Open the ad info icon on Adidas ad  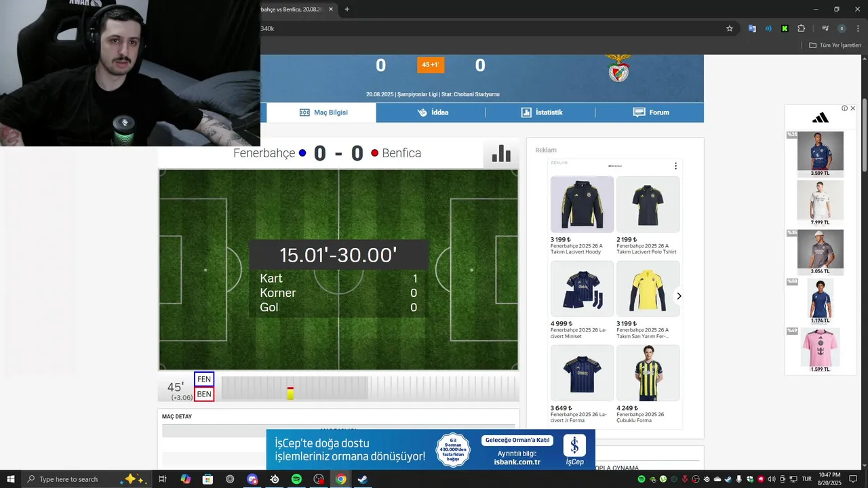(x=844, y=108)
